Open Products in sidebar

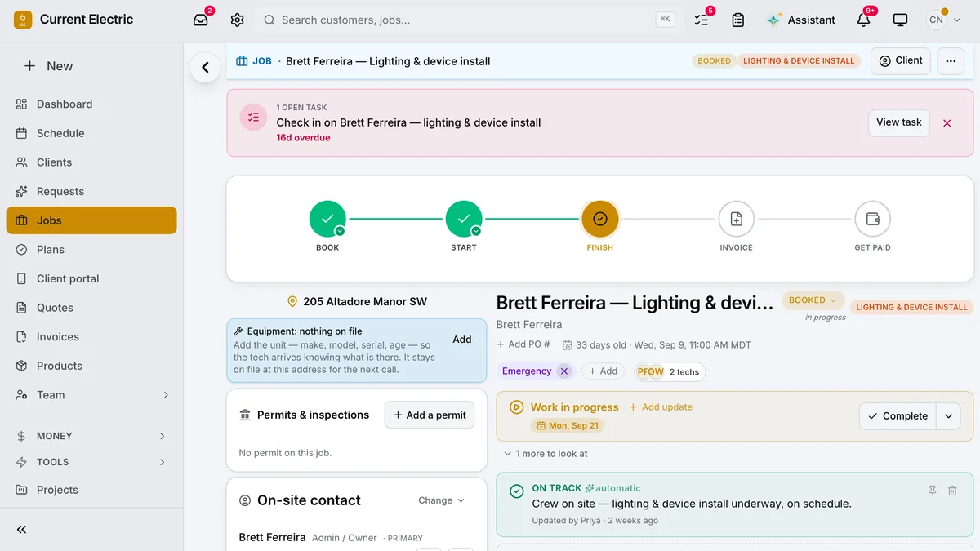pyautogui.click(x=91, y=366)
